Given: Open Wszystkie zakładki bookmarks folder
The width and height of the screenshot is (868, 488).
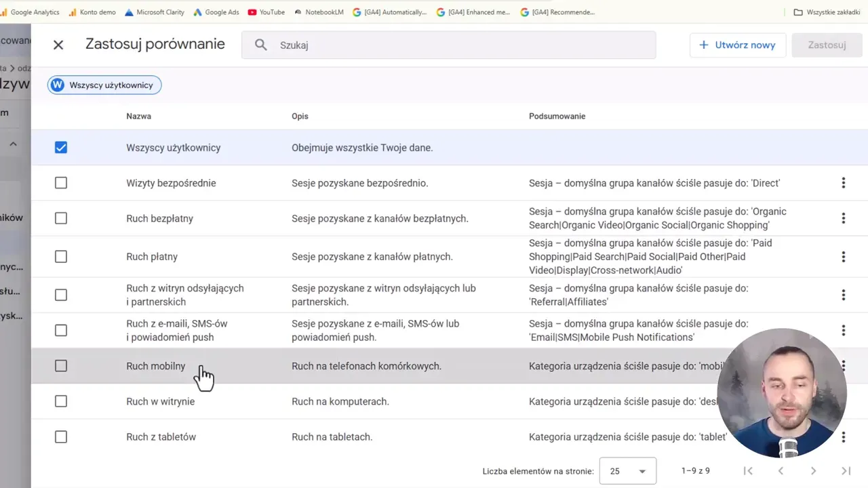Looking at the screenshot, I should pos(827,12).
